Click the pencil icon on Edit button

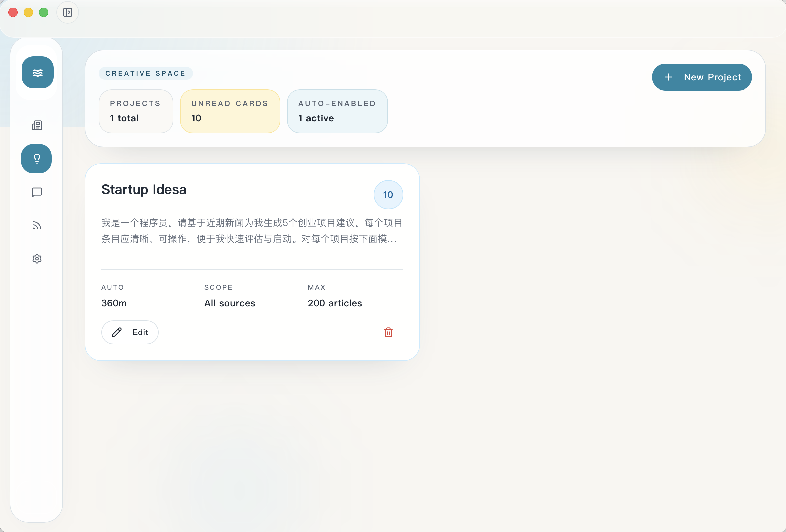[117, 332]
